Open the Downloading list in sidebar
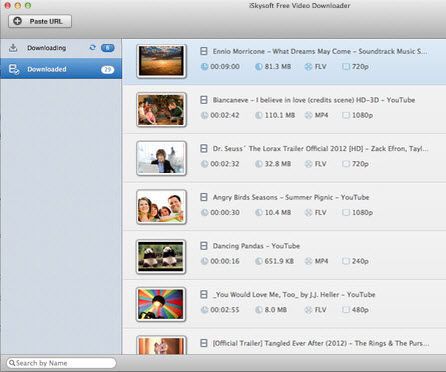Image resolution: width=446 pixels, height=372 pixels. 61,48
